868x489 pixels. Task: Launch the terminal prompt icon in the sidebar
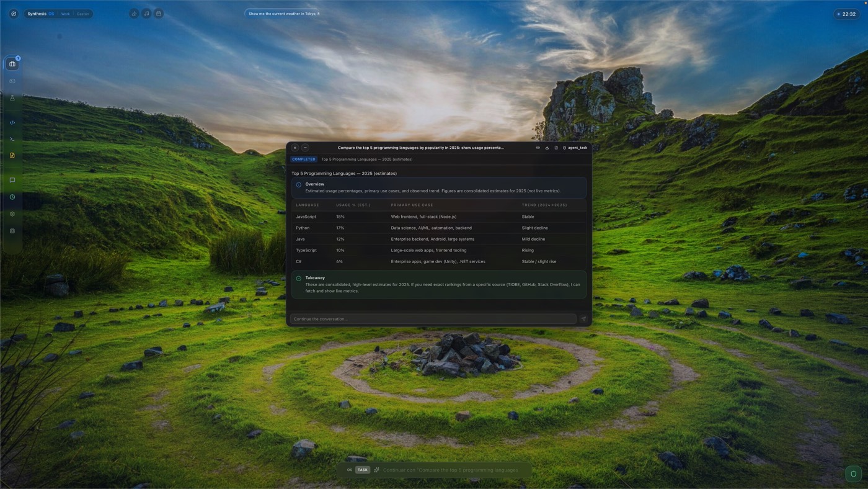click(12, 139)
